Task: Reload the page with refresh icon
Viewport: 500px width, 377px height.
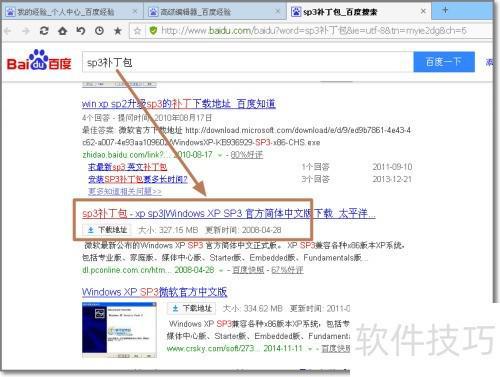Action: pyautogui.click(x=44, y=31)
